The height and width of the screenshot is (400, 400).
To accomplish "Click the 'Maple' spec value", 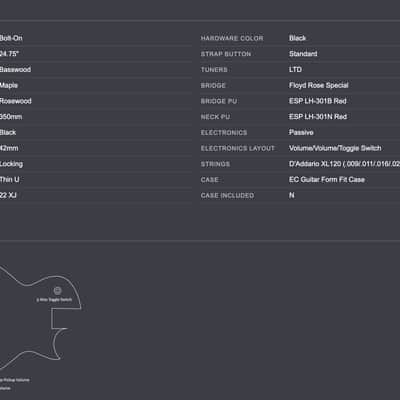I will pos(9,85).
